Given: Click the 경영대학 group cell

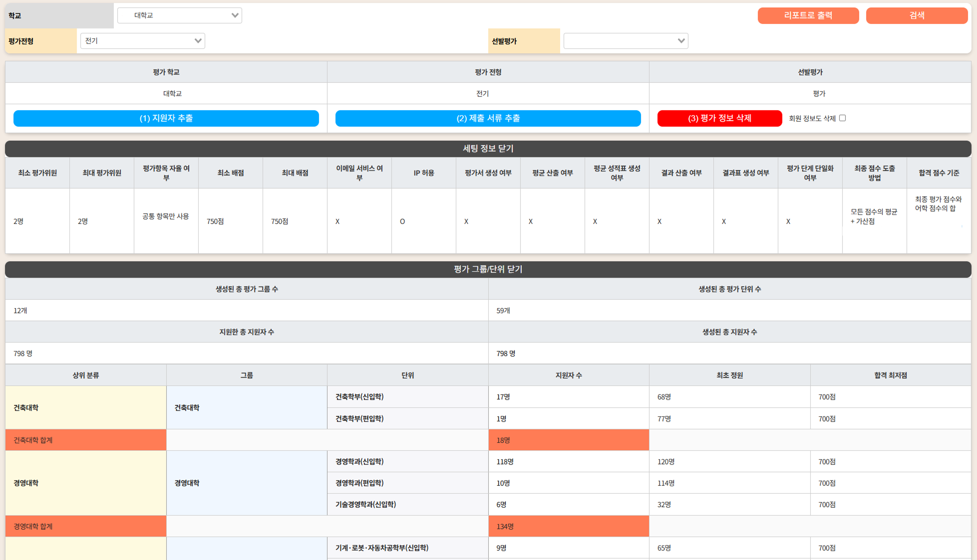Looking at the screenshot, I should click(x=246, y=483).
